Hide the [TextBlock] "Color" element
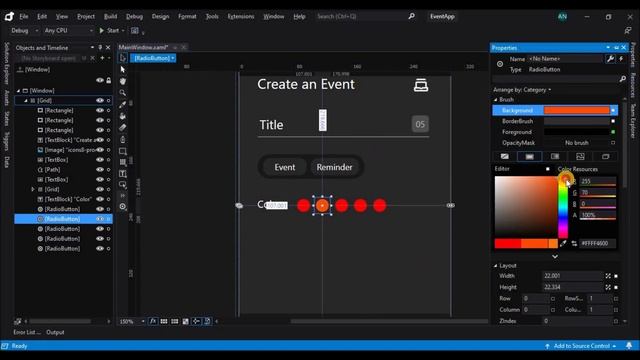The height and width of the screenshot is (360, 640). coord(100,199)
